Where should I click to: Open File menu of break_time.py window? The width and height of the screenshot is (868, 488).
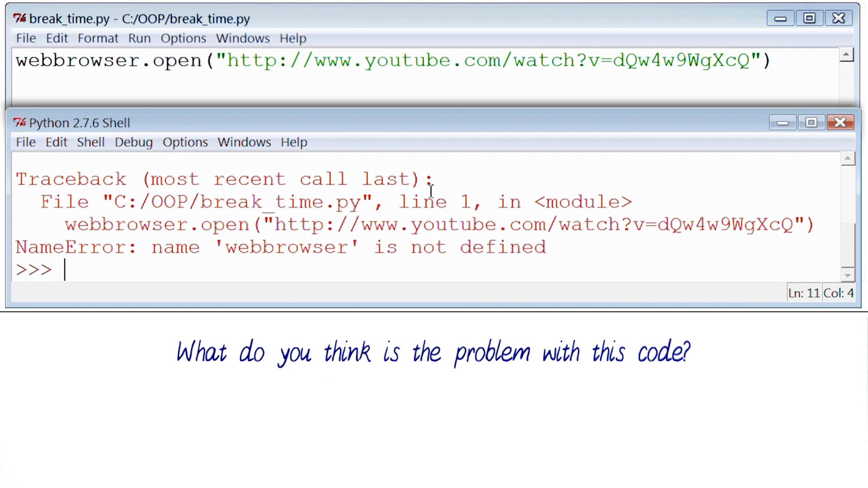[26, 38]
